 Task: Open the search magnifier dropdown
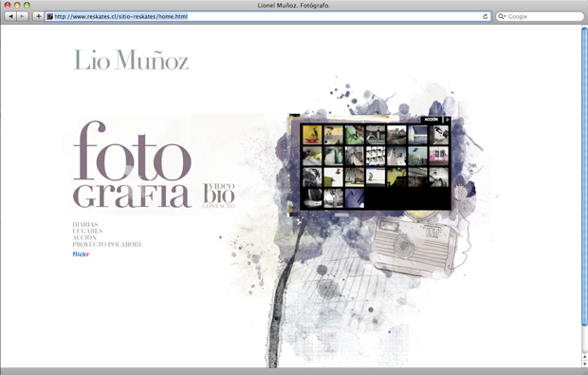502,16
